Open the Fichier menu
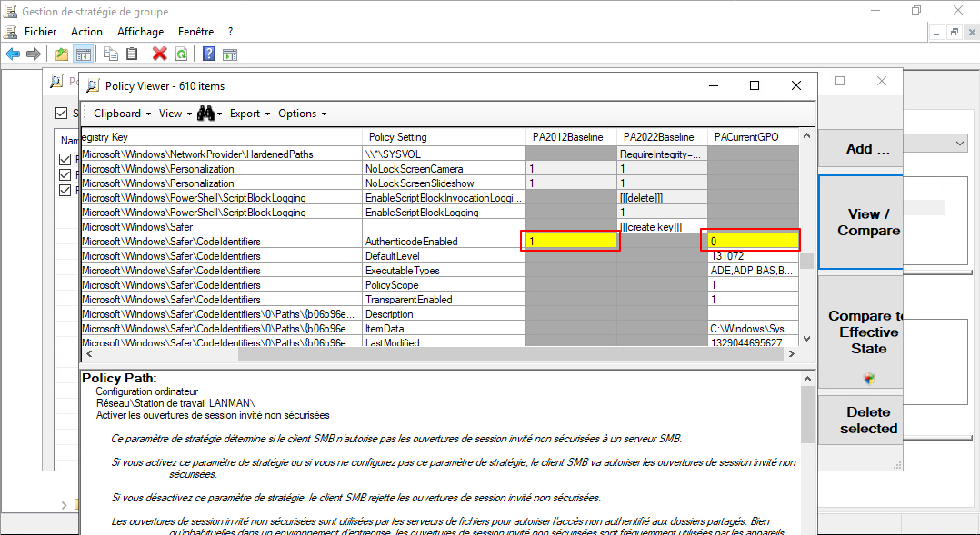 pyautogui.click(x=40, y=31)
